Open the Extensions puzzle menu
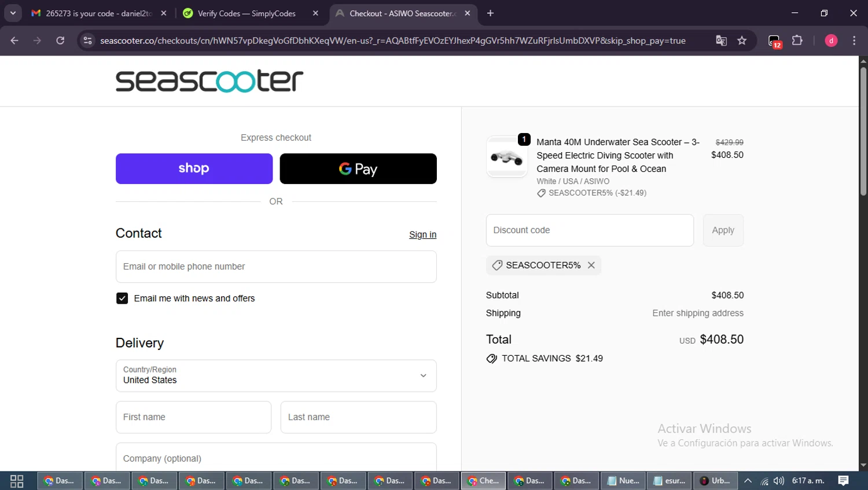 point(797,40)
